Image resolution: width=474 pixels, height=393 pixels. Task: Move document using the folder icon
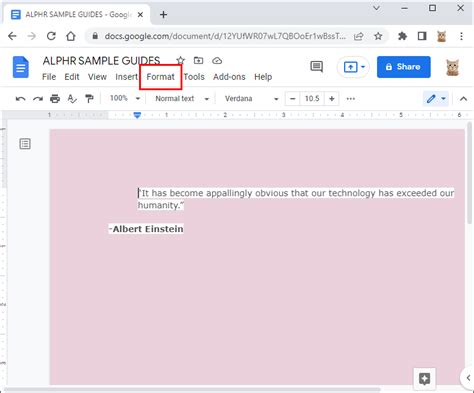click(199, 61)
